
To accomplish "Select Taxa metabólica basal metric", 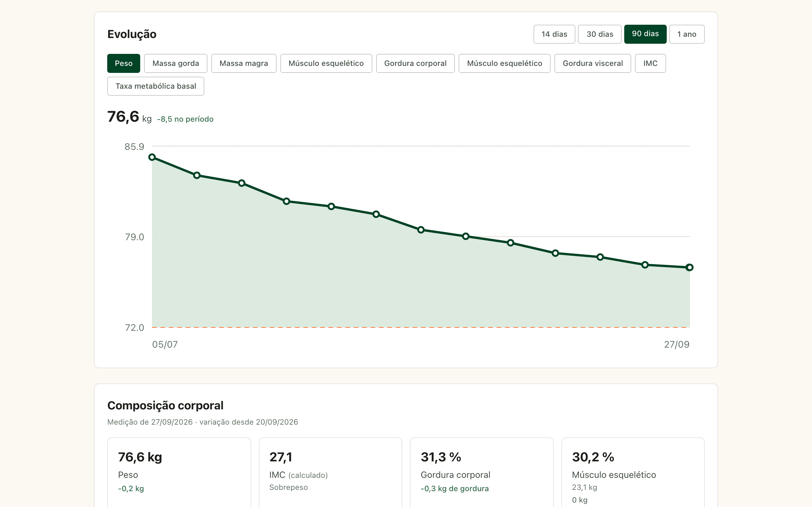I will pyautogui.click(x=156, y=86).
